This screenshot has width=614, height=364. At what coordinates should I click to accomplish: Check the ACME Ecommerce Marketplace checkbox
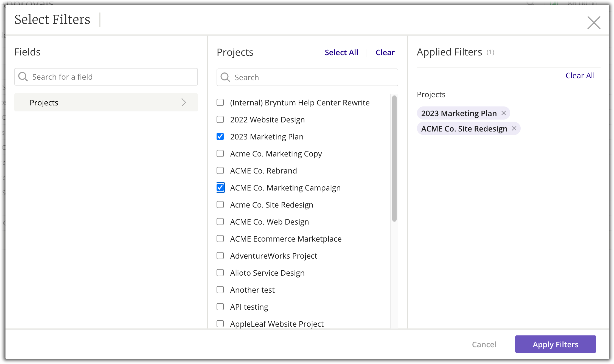[x=220, y=239]
